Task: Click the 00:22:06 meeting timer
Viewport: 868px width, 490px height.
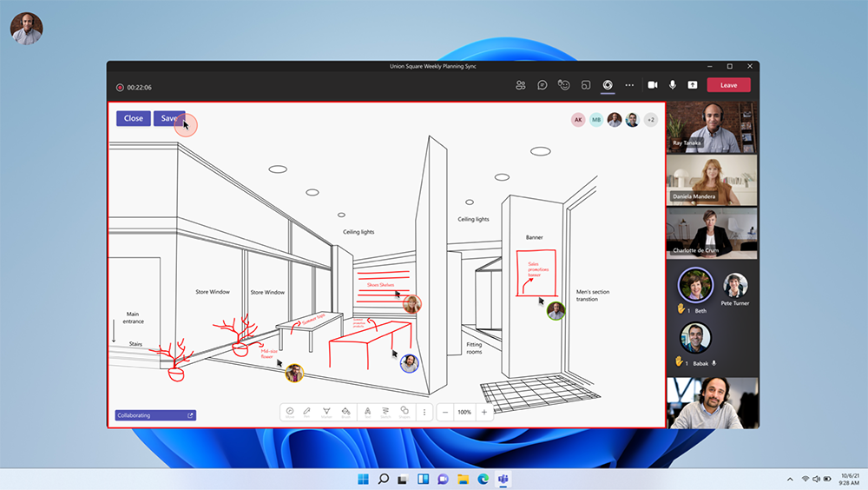Action: click(139, 88)
